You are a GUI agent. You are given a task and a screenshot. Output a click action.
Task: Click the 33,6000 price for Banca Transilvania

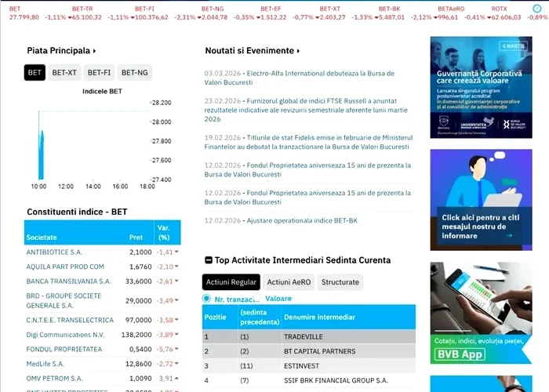click(x=139, y=281)
